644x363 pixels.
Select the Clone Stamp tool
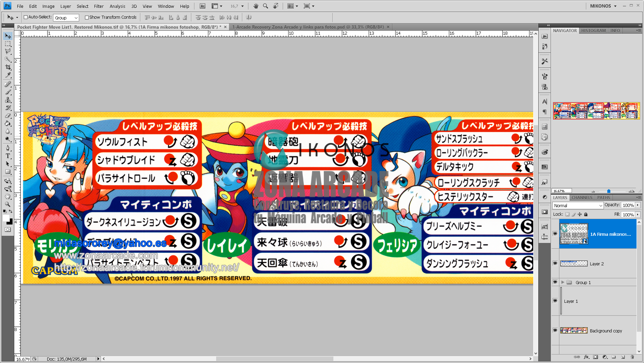(7, 100)
